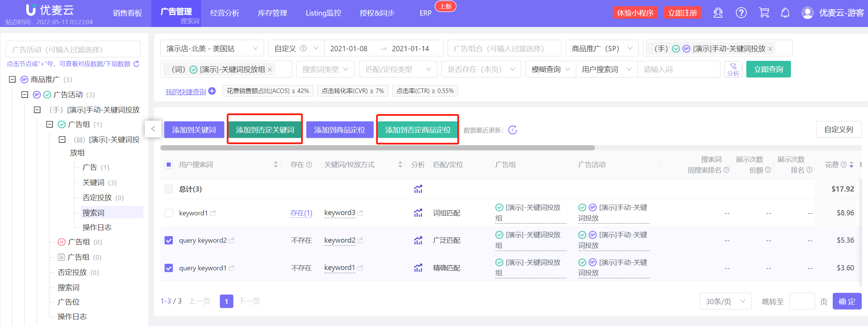Click the 立即注册 button

(x=682, y=13)
